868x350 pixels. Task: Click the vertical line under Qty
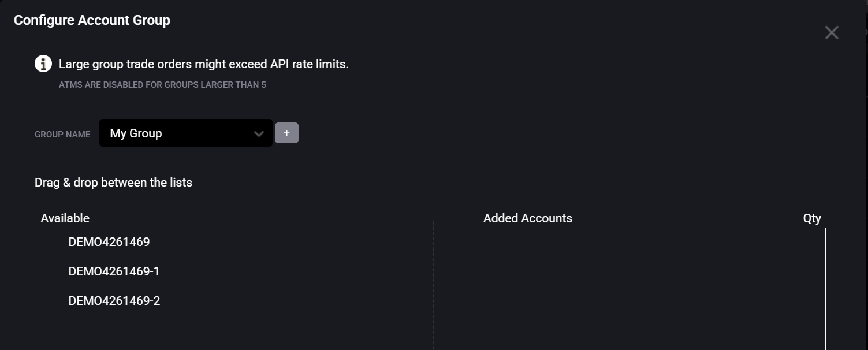pyautogui.click(x=825, y=289)
